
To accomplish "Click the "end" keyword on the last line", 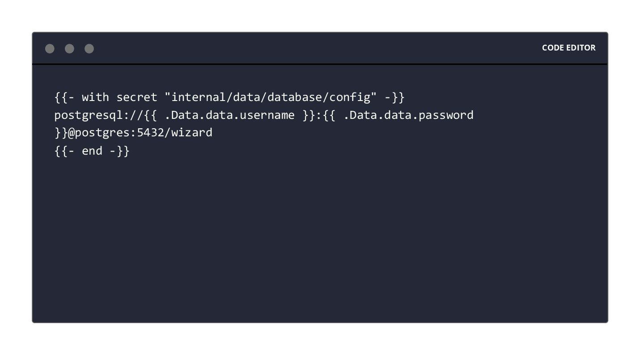I will point(92,151).
